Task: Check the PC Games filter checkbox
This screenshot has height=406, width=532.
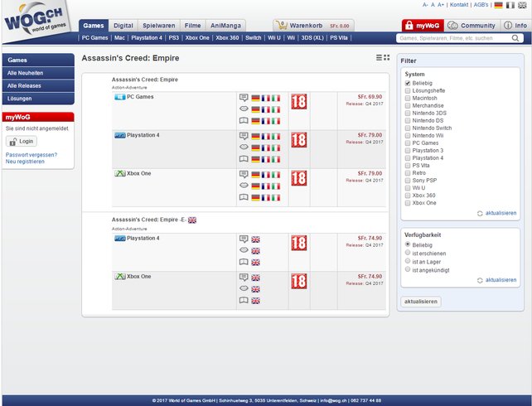Action: (408, 143)
